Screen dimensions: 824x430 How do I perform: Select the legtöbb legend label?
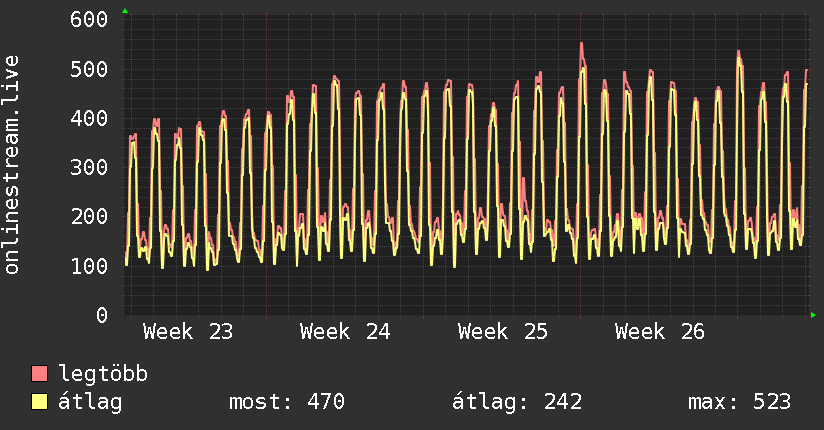[103, 373]
